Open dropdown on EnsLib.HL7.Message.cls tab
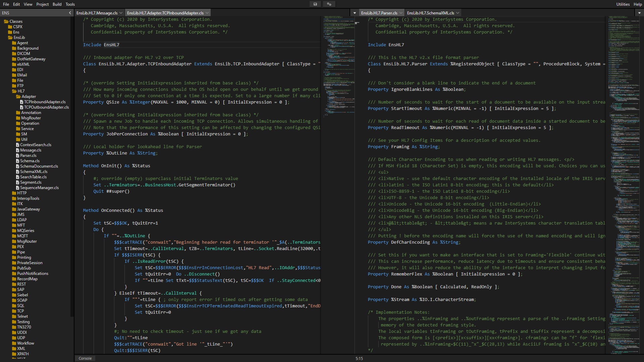This screenshot has height=362, width=644. (121, 13)
